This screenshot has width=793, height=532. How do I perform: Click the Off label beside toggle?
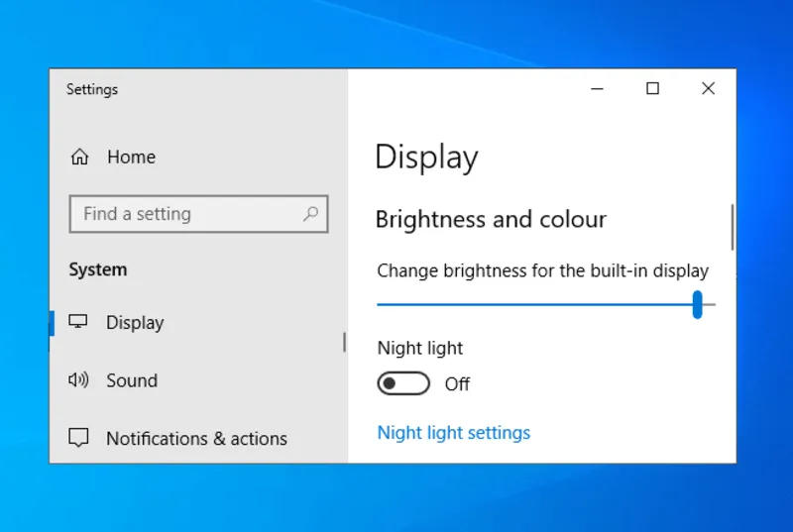click(x=457, y=384)
